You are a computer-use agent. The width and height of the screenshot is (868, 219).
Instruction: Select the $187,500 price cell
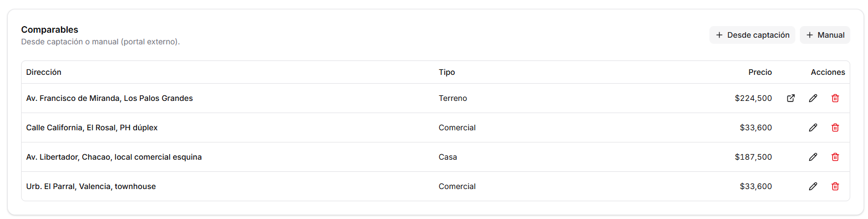pos(753,157)
